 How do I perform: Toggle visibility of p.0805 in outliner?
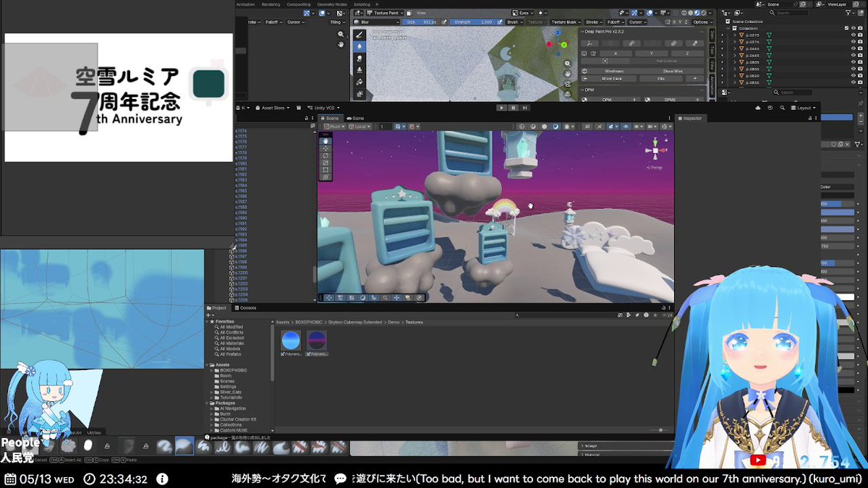pos(854,62)
